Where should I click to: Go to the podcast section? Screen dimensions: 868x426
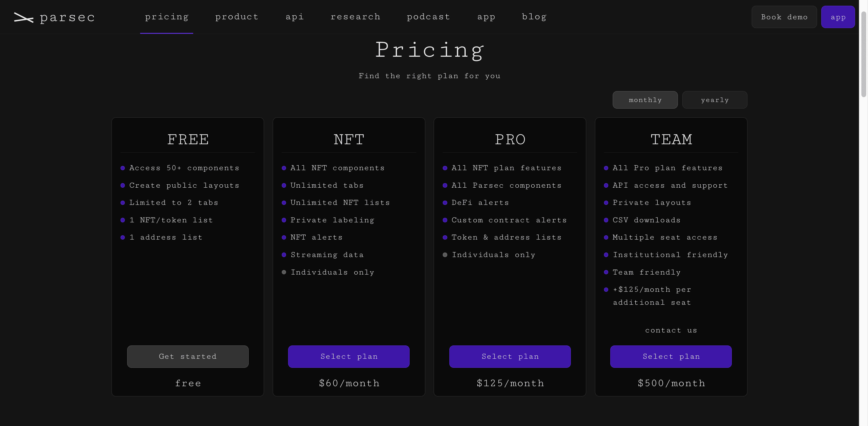pyautogui.click(x=428, y=17)
